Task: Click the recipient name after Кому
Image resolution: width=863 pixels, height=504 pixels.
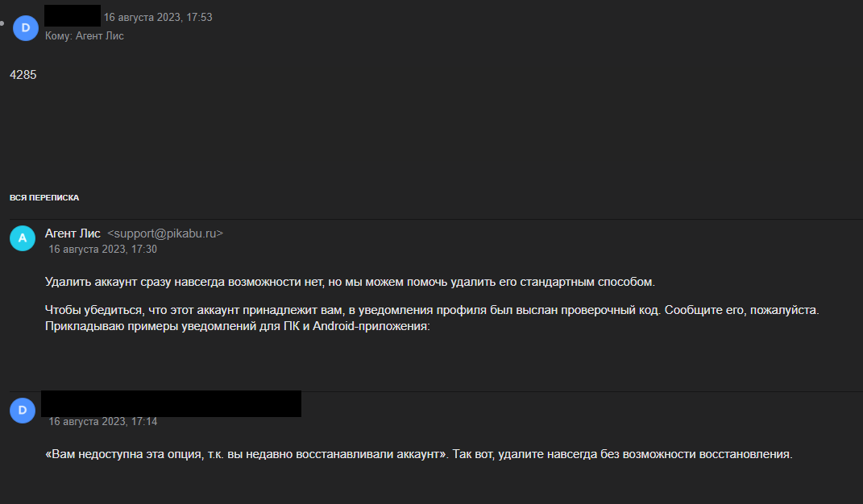Action: tap(100, 36)
